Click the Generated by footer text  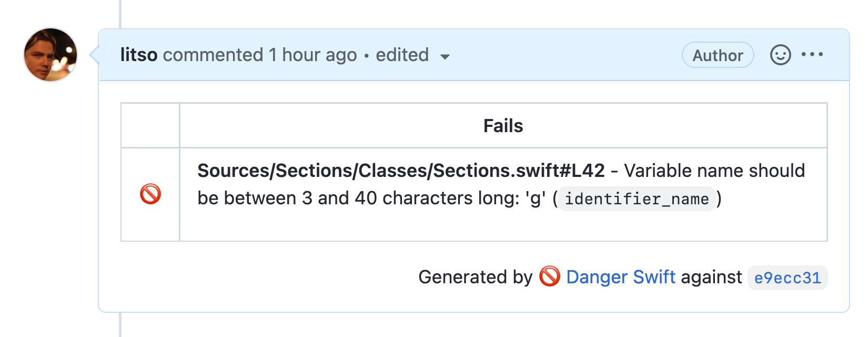pos(476,277)
